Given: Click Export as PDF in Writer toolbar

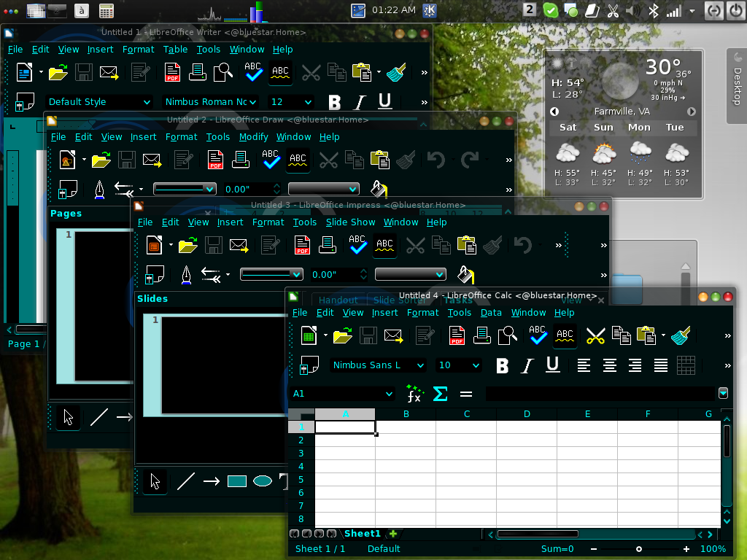Looking at the screenshot, I should (x=172, y=72).
